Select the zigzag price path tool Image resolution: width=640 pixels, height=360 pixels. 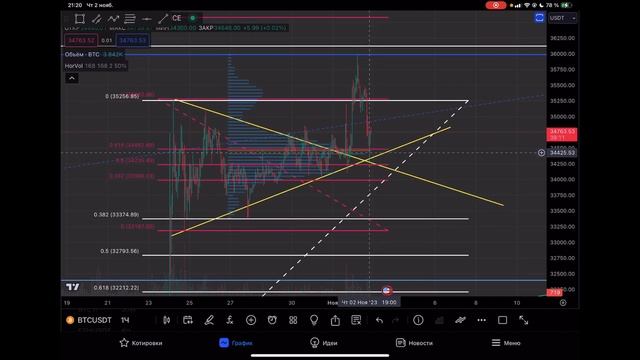point(113,18)
